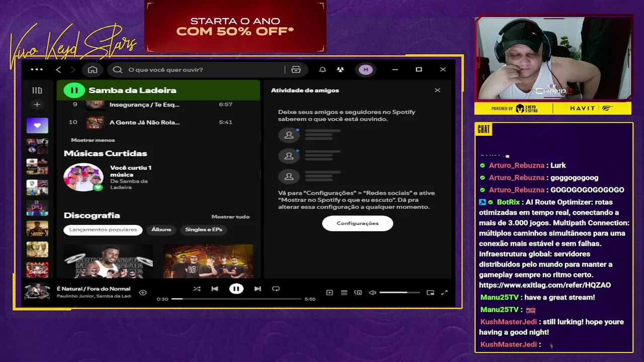Skip to next track
This screenshot has width=644, height=362.
[258, 289]
